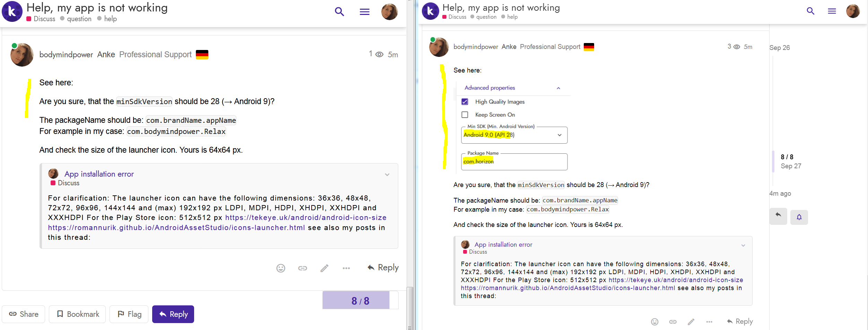Open the Min SDK Android version dropdown
Screen dimensions: 868x330
pyautogui.click(x=514, y=135)
